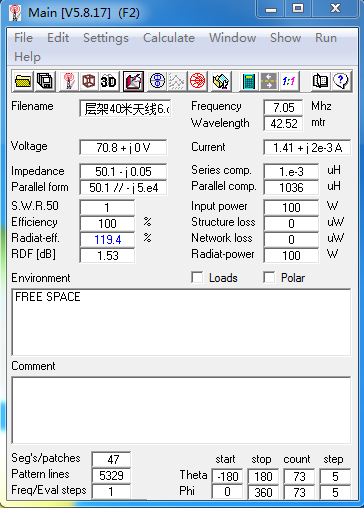Click the Filename field
Image resolution: width=364 pixels, height=508 pixels.
[x=125, y=108]
